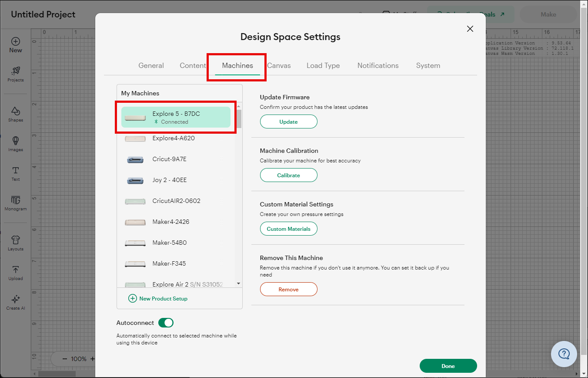Close the Design Space Settings dialog
The height and width of the screenshot is (378, 588).
(470, 29)
